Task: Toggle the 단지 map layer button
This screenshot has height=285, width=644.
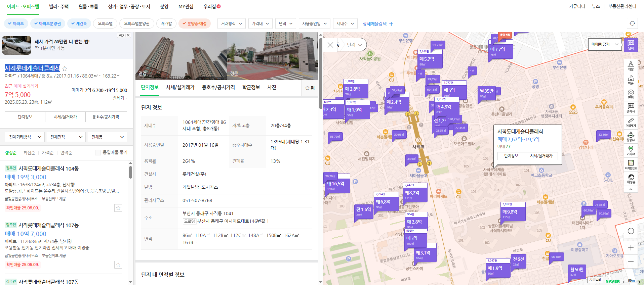Action: coord(631,45)
